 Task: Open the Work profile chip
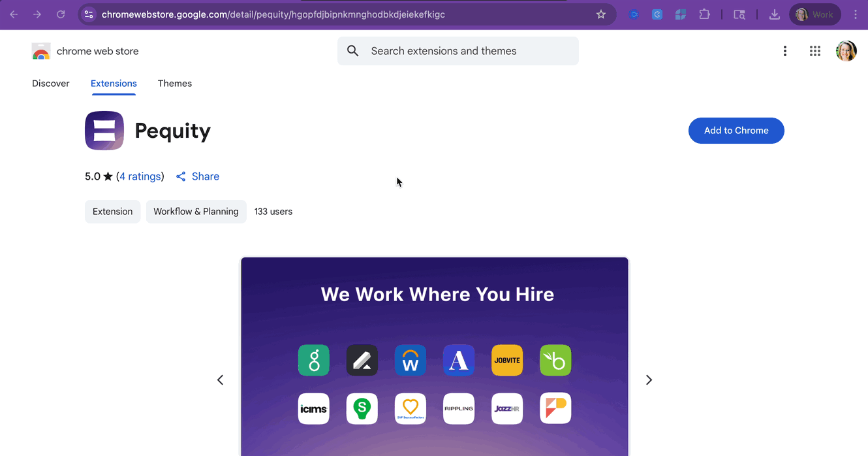pyautogui.click(x=815, y=14)
